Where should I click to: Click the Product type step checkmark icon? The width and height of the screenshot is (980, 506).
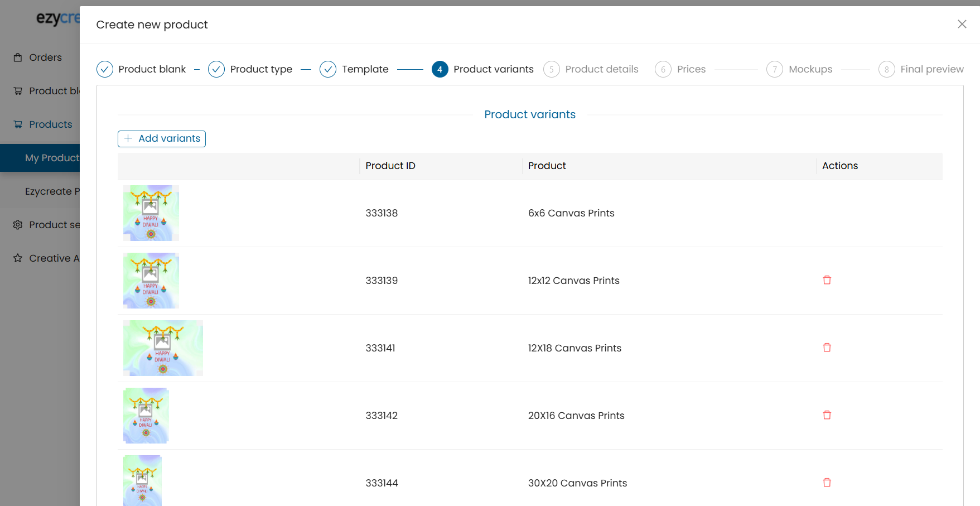coord(216,69)
